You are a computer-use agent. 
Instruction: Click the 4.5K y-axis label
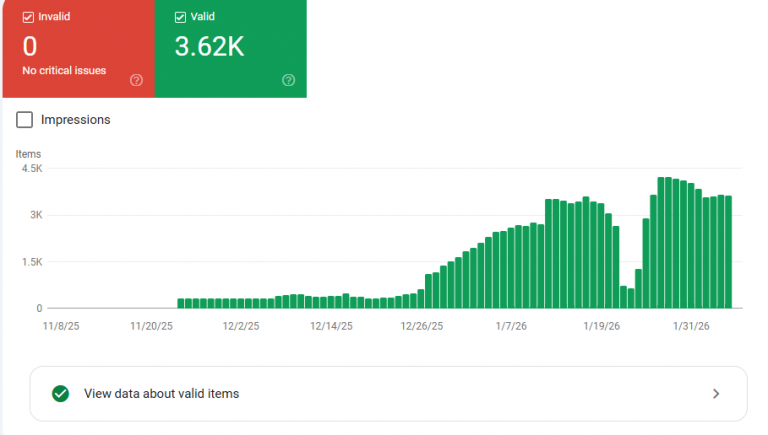click(x=33, y=168)
